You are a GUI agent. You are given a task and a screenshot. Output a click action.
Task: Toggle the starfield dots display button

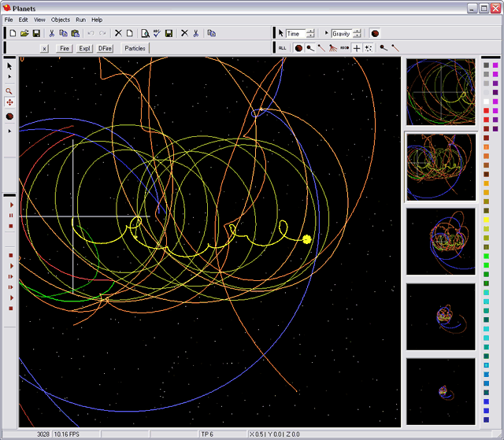coord(369,48)
